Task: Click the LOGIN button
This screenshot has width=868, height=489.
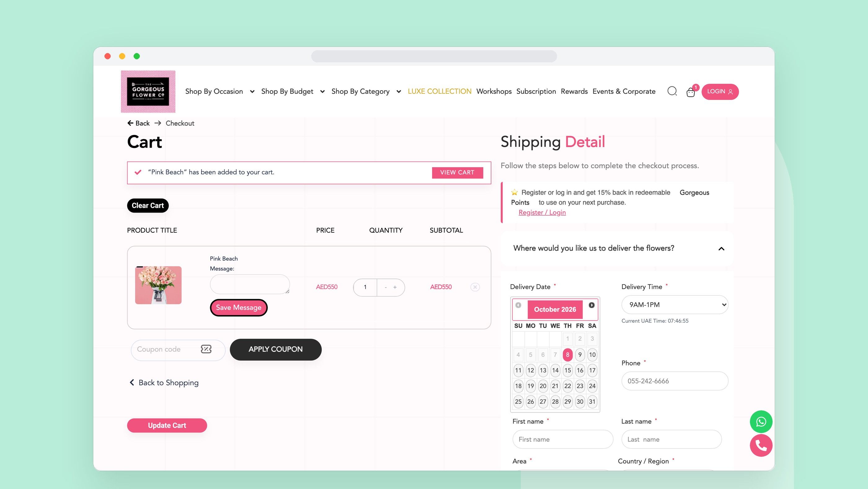Action: [x=720, y=92]
